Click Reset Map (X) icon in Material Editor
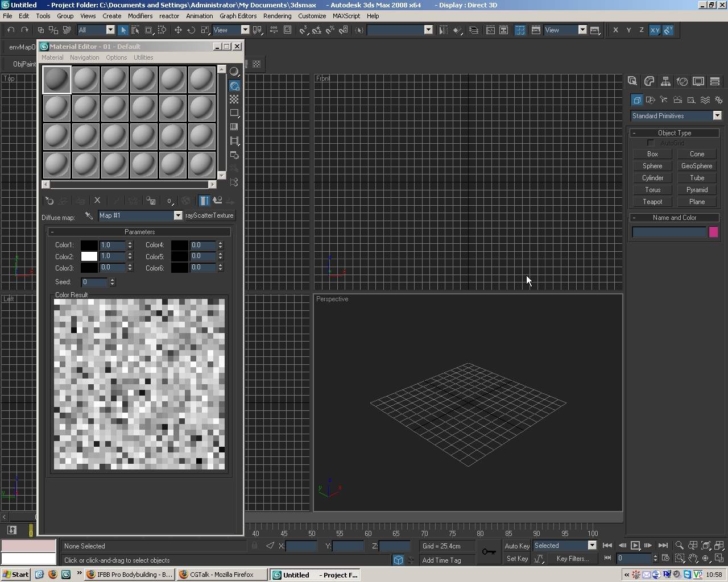Screen dimensions: 728x582 [x=97, y=201]
